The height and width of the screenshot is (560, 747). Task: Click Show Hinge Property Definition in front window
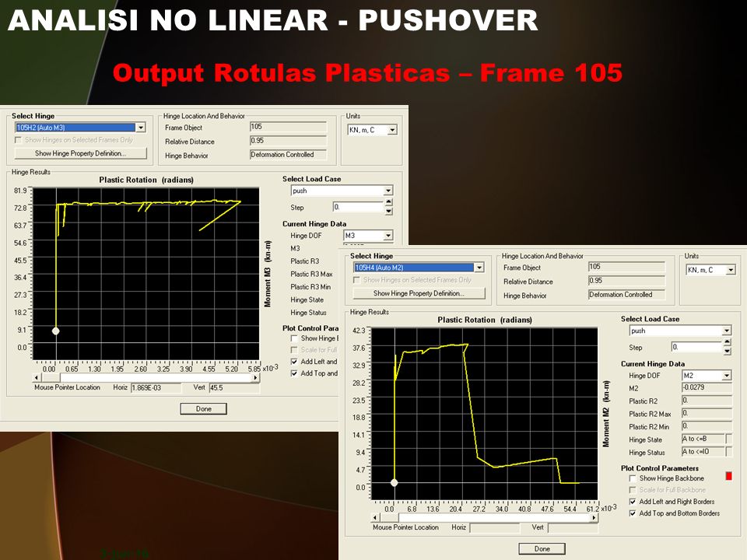coord(419,293)
